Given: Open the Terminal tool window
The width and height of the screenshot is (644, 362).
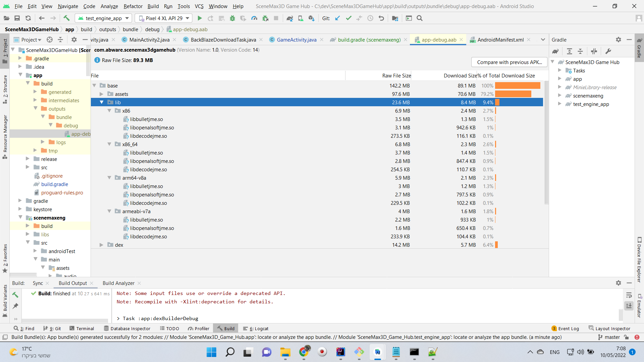Looking at the screenshot, I should tap(82, 328).
